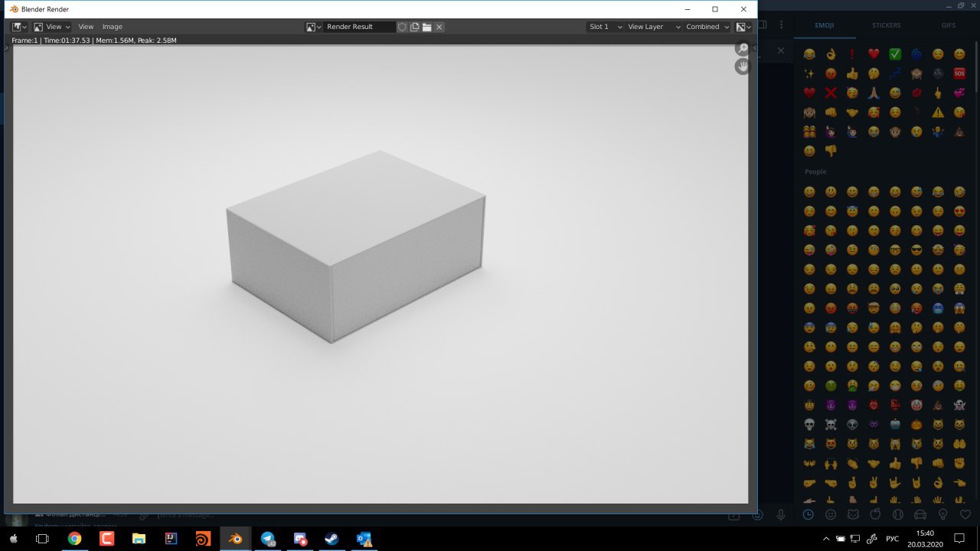The image size is (980, 551).
Task: Expand the left toolbar region arrow
Action: (7, 47)
